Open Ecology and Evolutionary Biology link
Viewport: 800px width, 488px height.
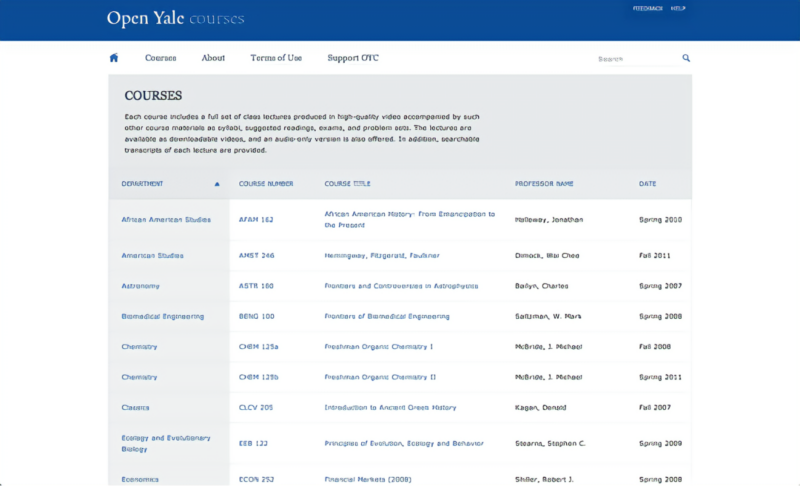(166, 444)
